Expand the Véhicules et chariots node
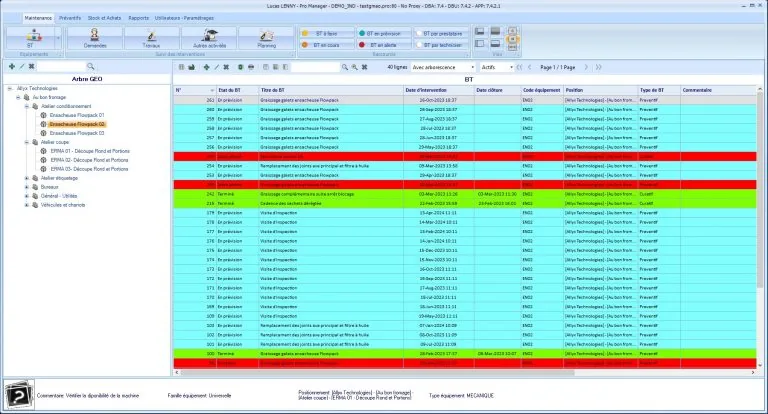This screenshot has height=414, width=768. coord(27,205)
